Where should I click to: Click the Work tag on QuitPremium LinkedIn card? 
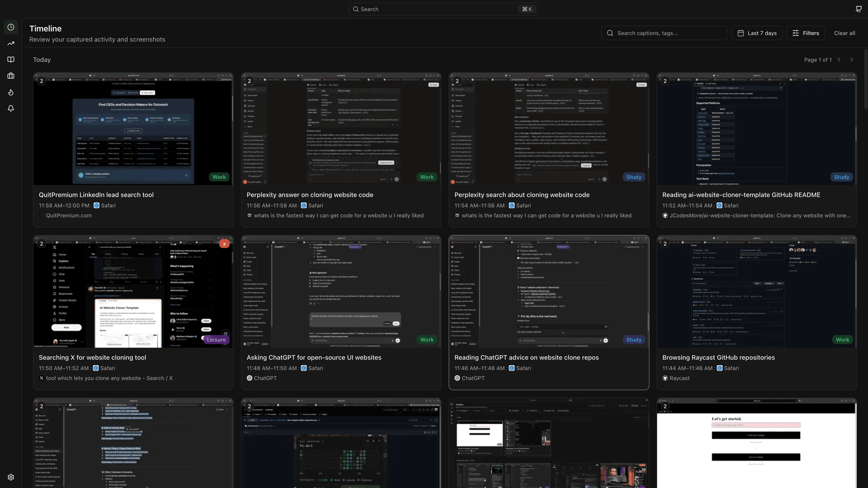(x=219, y=177)
